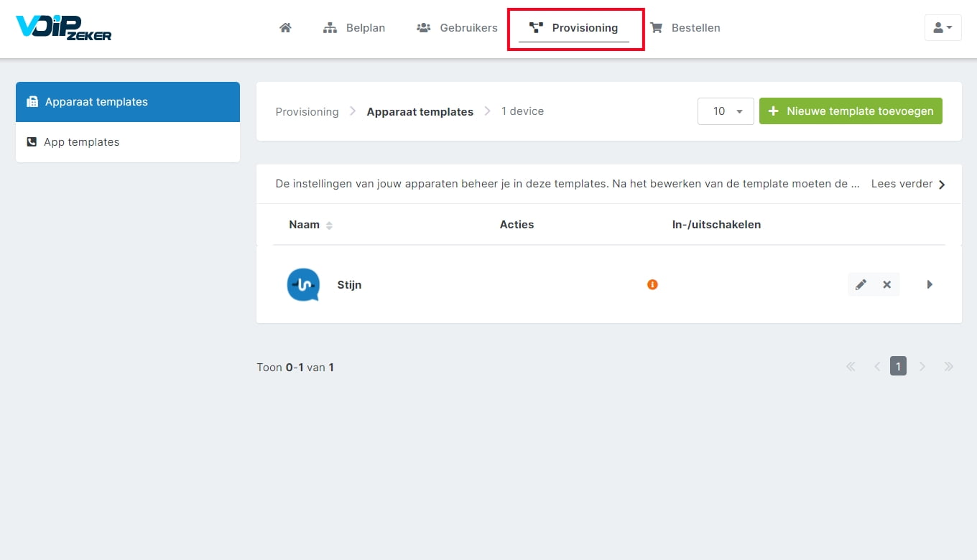Select App templates in sidebar
This screenshot has width=977, height=560.
128,142
